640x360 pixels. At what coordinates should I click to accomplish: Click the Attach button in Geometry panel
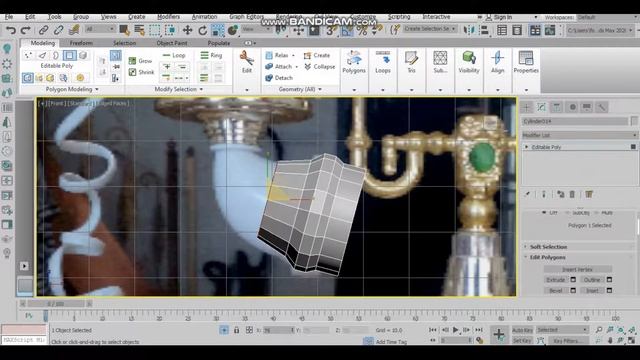(x=279, y=67)
